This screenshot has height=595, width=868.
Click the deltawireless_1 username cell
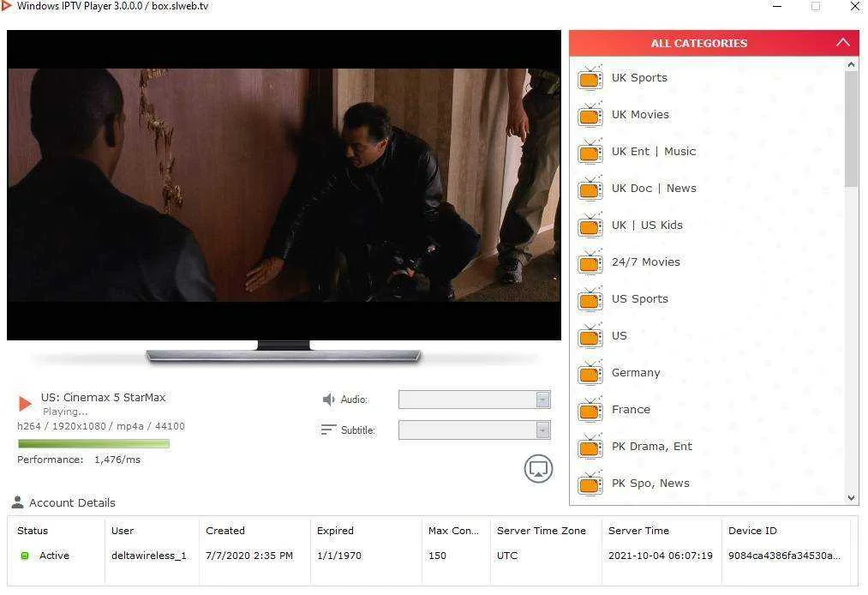coord(149,556)
